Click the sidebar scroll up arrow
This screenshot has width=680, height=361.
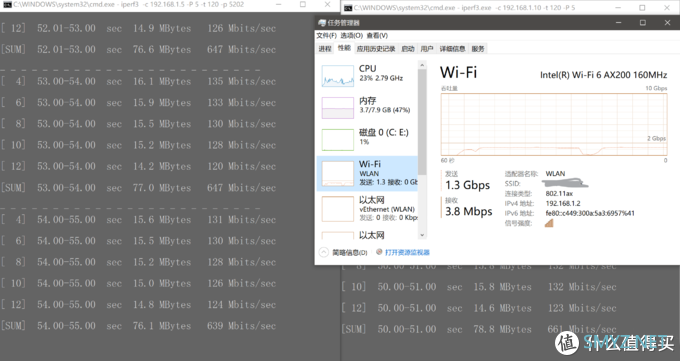pyautogui.click(x=422, y=65)
